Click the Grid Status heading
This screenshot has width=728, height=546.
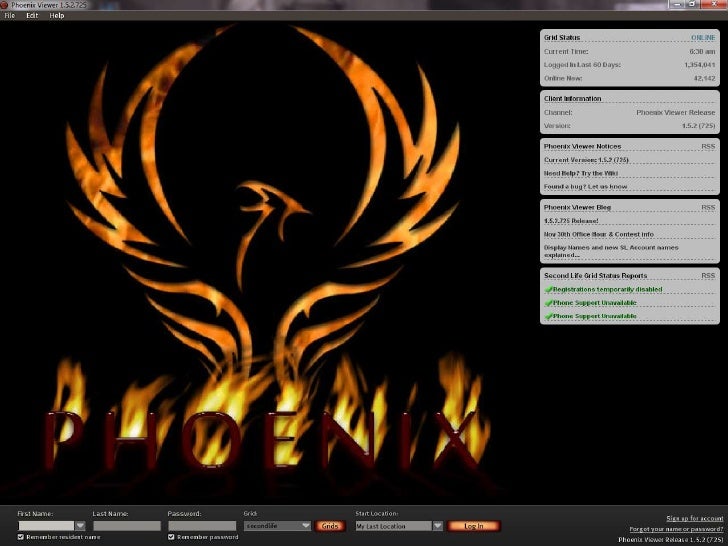click(562, 38)
